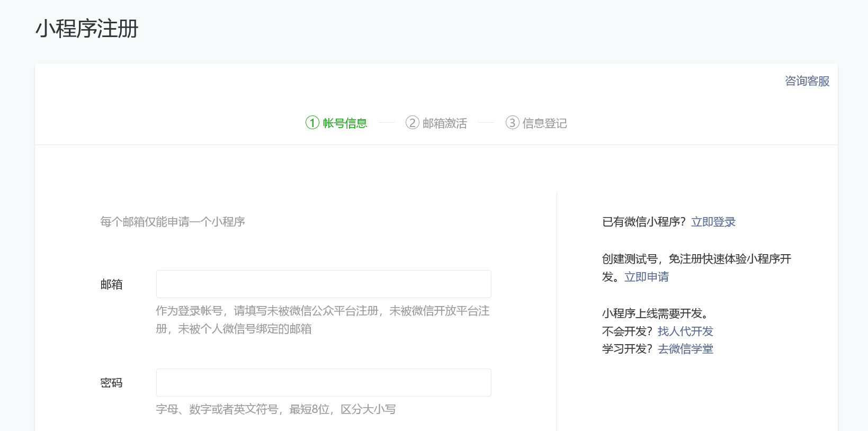Screen dimensions: 868x431
Task: Click the 小程序注册 page heading
Action: (87, 29)
